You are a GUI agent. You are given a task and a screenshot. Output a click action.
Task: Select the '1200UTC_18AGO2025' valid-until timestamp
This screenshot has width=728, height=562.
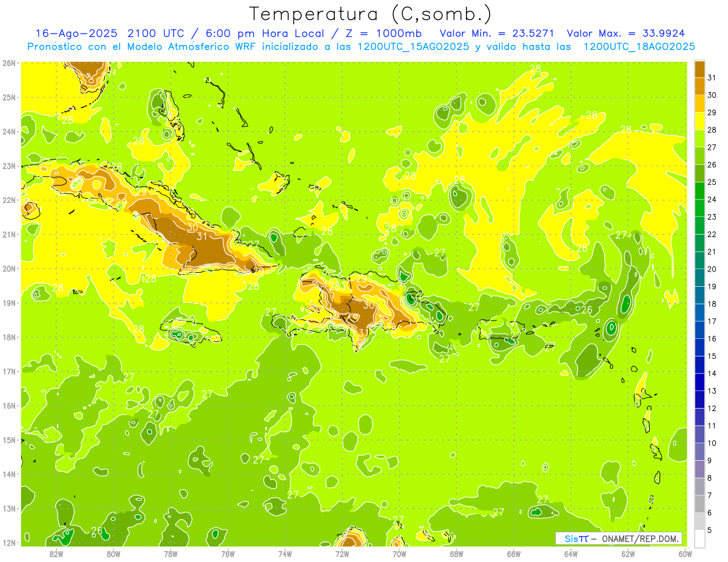coord(639,47)
